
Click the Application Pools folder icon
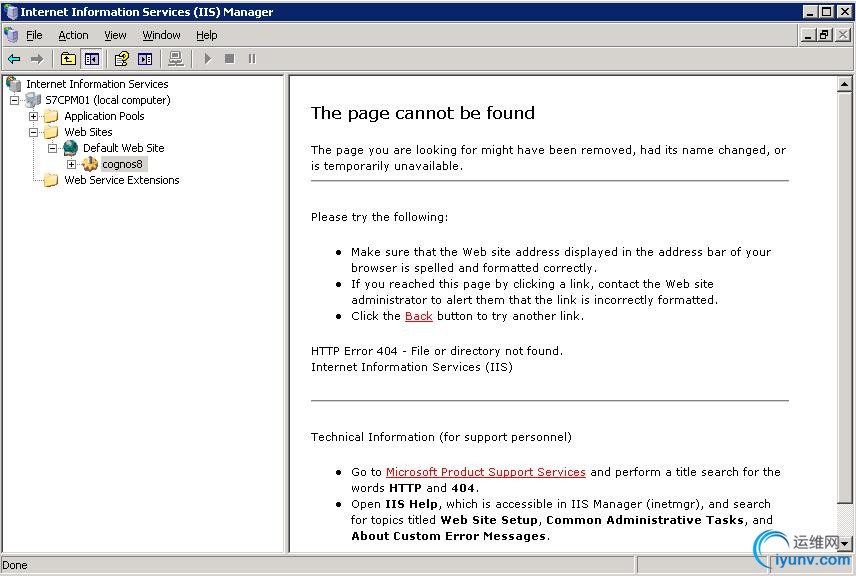tap(51, 116)
